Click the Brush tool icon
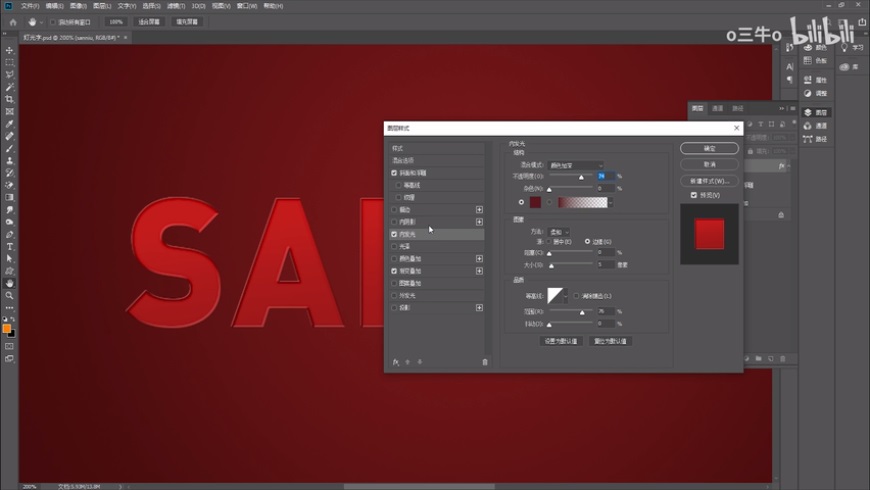Image resolution: width=870 pixels, height=490 pixels. tap(10, 148)
